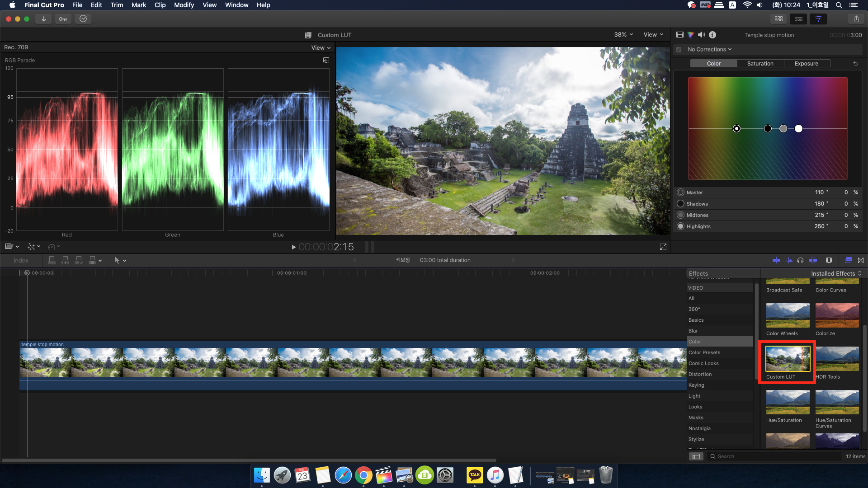This screenshot has width=868, height=488.
Task: Play the viewer with play button
Action: pyautogui.click(x=293, y=247)
